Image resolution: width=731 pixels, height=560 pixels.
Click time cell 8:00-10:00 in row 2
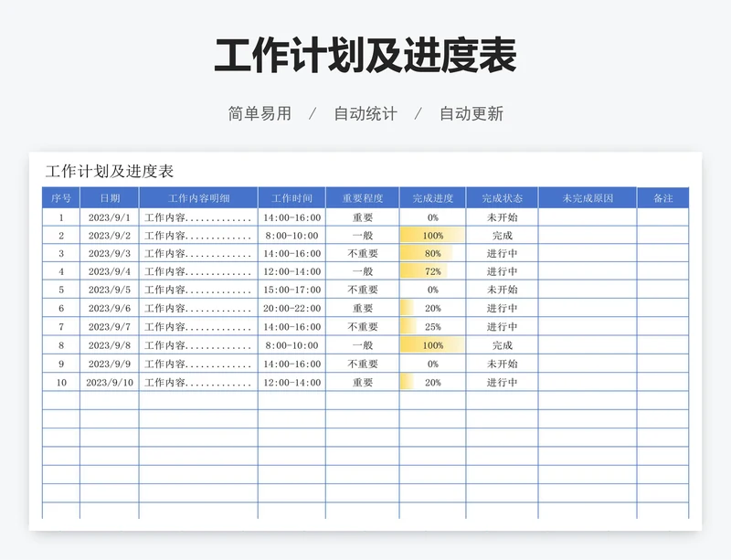[x=291, y=236]
